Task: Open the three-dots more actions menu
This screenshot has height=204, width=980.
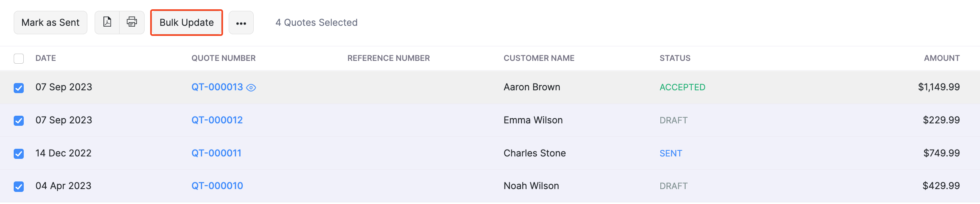Action: pyautogui.click(x=241, y=23)
